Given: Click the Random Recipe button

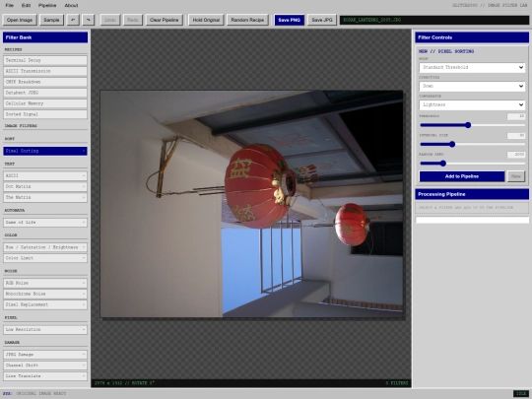Looking at the screenshot, I should point(247,20).
